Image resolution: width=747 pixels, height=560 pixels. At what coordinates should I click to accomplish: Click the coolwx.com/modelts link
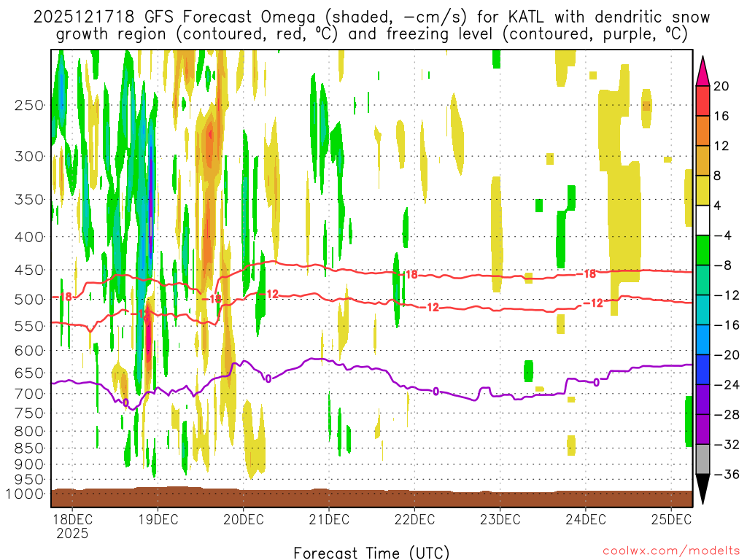pyautogui.click(x=671, y=551)
